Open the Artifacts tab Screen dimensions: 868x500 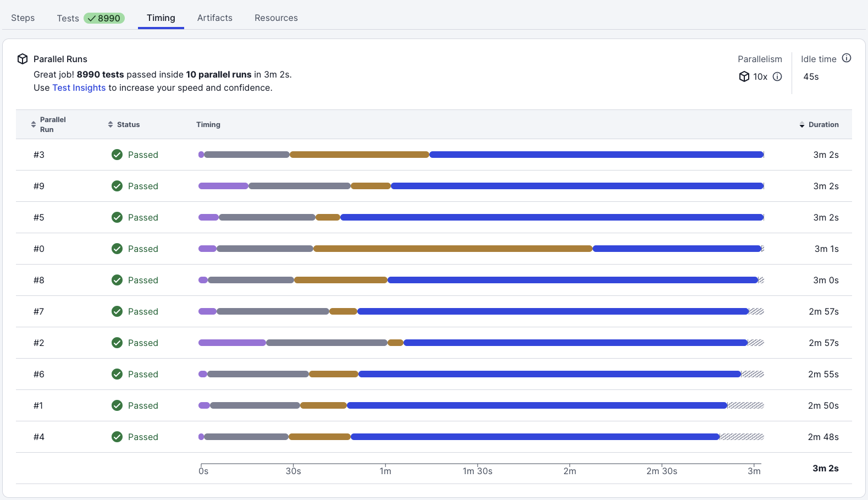click(x=215, y=18)
